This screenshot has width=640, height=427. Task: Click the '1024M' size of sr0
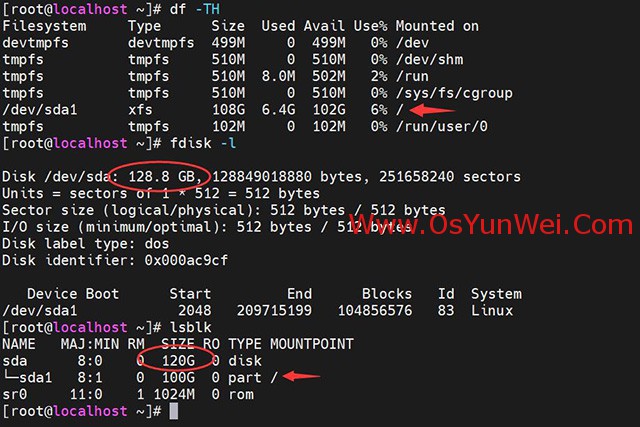[174, 394]
